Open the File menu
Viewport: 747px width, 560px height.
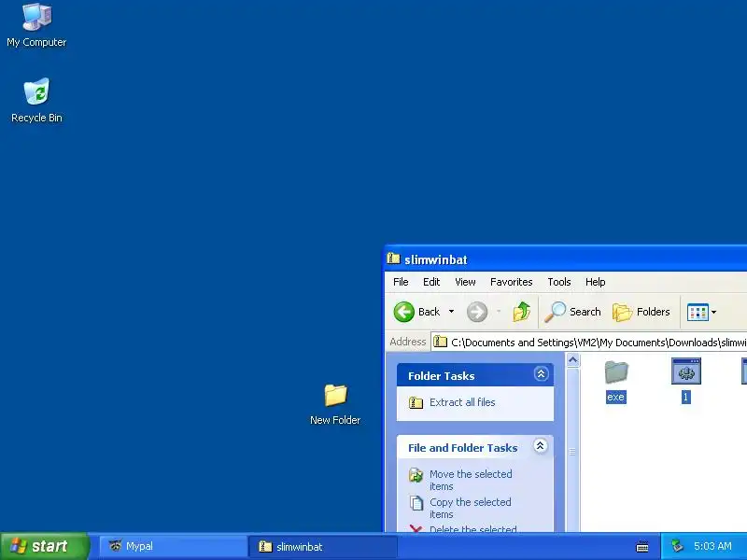click(401, 282)
